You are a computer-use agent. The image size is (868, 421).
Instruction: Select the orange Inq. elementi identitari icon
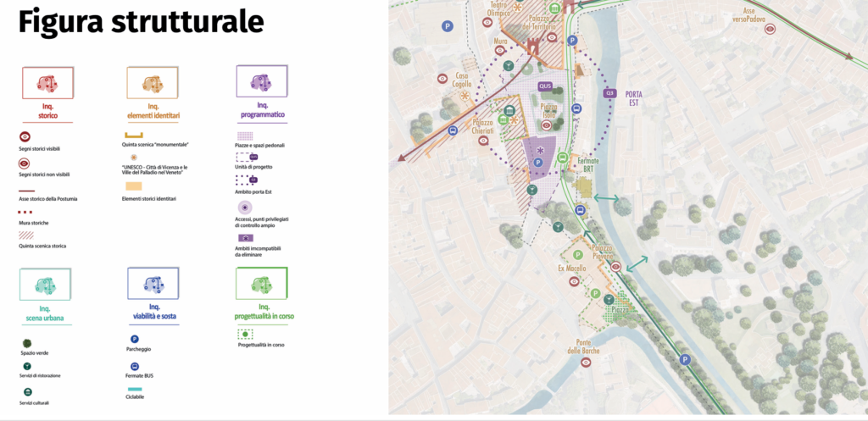[x=153, y=83]
